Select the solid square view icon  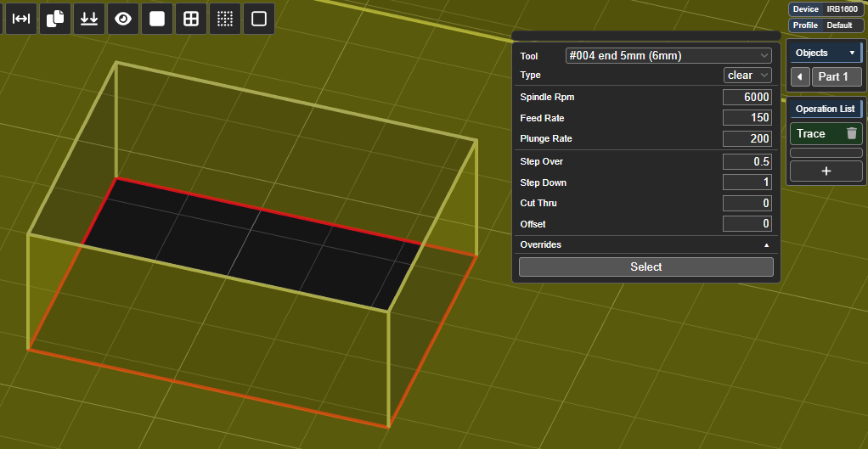coord(157,19)
